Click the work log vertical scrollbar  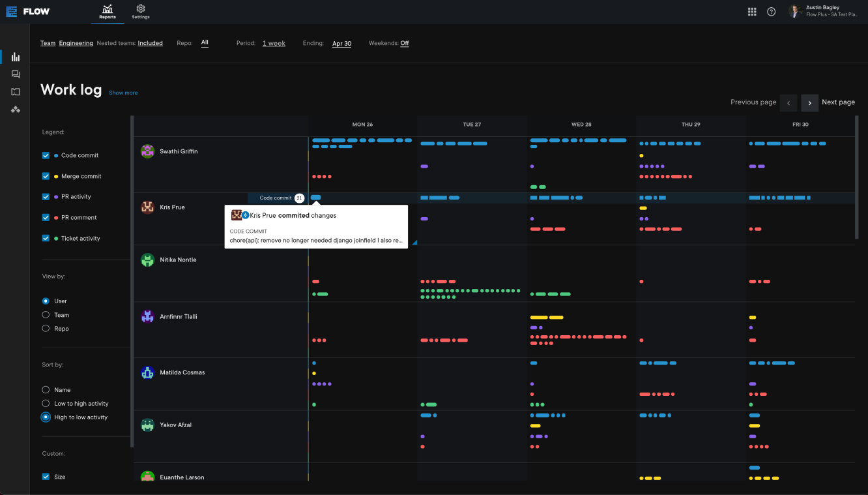[x=857, y=177]
